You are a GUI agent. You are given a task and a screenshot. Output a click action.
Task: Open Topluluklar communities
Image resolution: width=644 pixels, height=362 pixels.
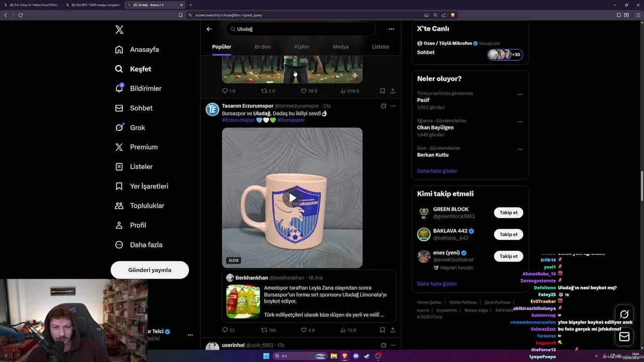pyautogui.click(x=139, y=206)
